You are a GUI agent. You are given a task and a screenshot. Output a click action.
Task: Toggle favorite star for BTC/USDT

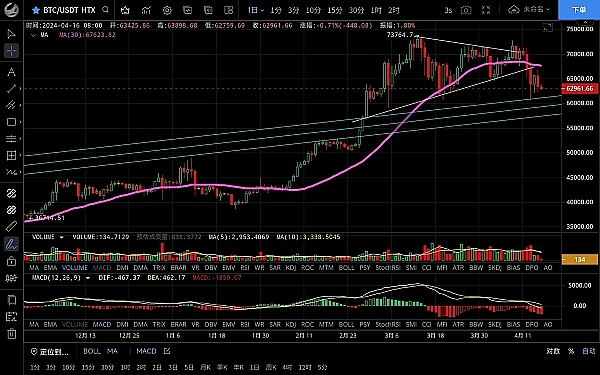36,10
